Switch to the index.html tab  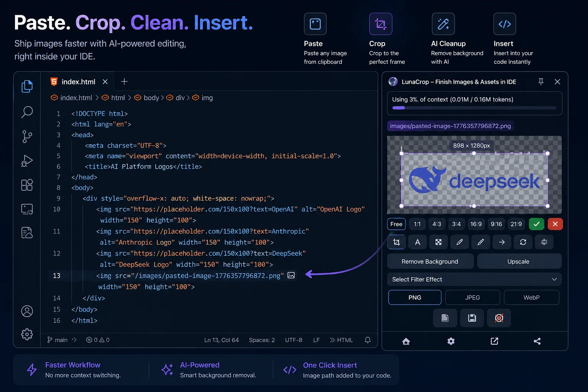[x=78, y=82]
